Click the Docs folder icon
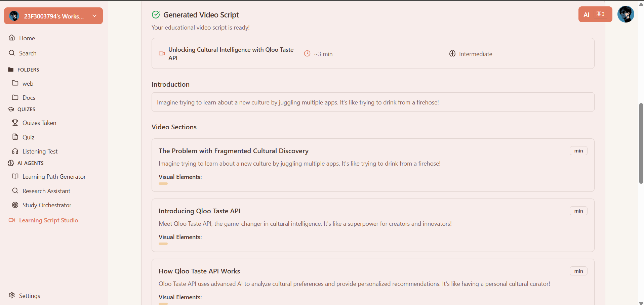Viewport: 644px width, 305px height. (x=15, y=97)
